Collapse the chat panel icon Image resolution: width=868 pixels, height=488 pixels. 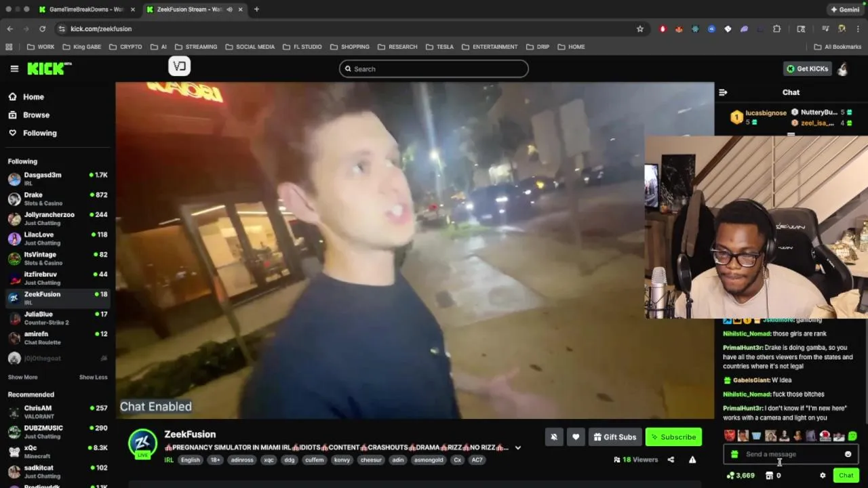(723, 92)
